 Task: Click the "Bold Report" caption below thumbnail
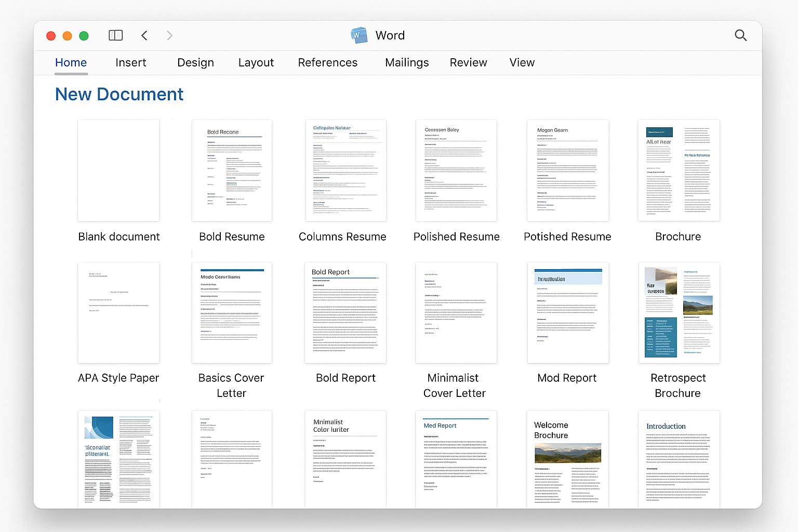[345, 378]
